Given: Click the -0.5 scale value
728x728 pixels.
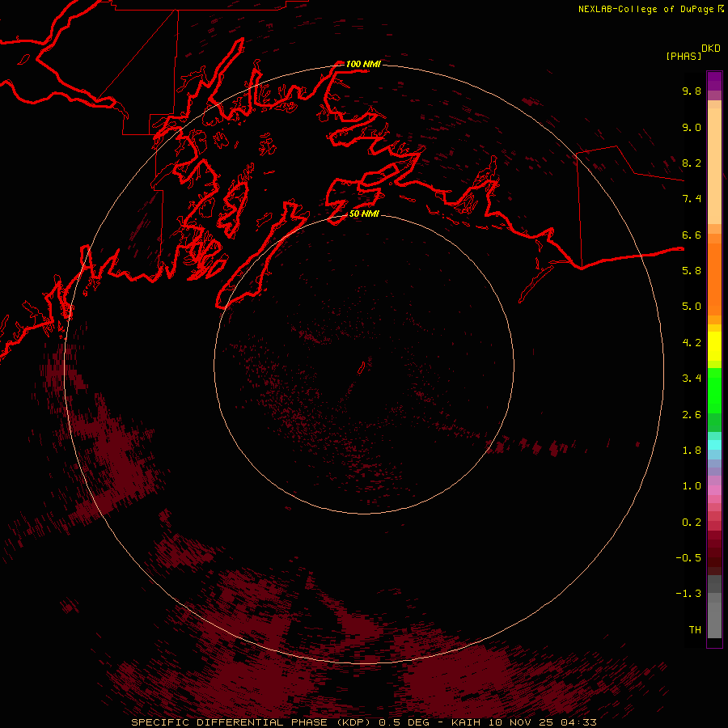Looking at the screenshot, I should (x=688, y=558).
